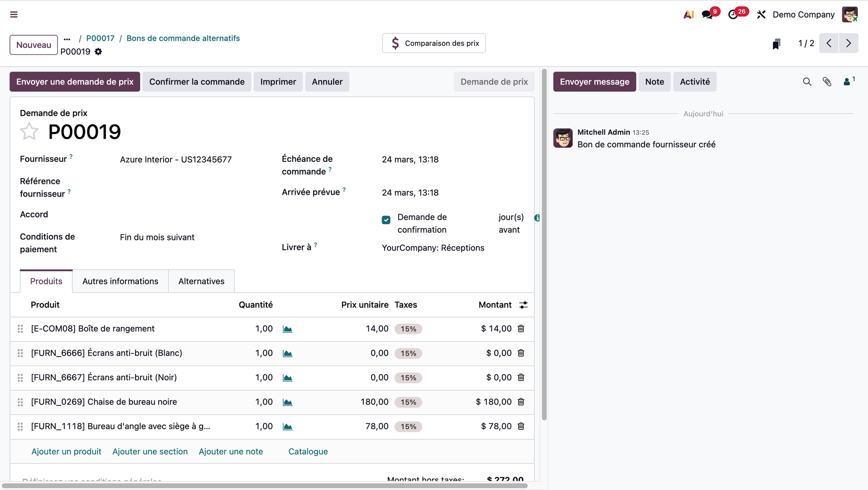Viewport: 868px width, 490px height.
Task: Open optional columns settings in table header
Action: click(x=524, y=305)
